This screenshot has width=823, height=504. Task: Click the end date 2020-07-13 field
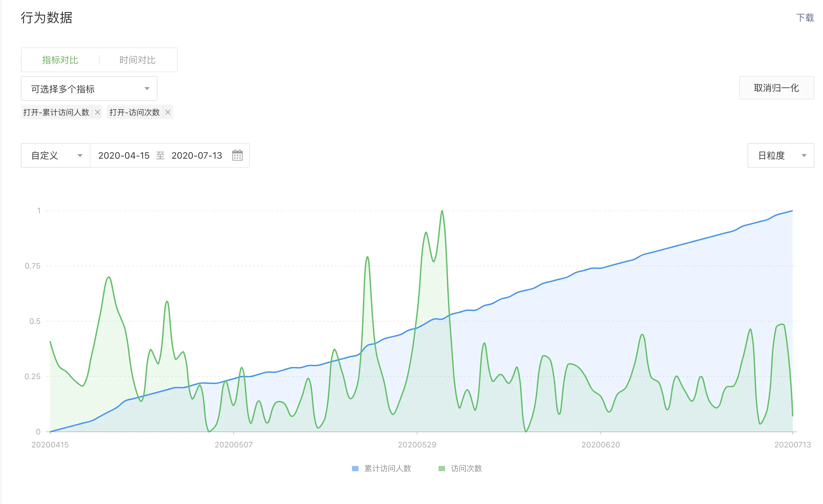[x=197, y=155]
